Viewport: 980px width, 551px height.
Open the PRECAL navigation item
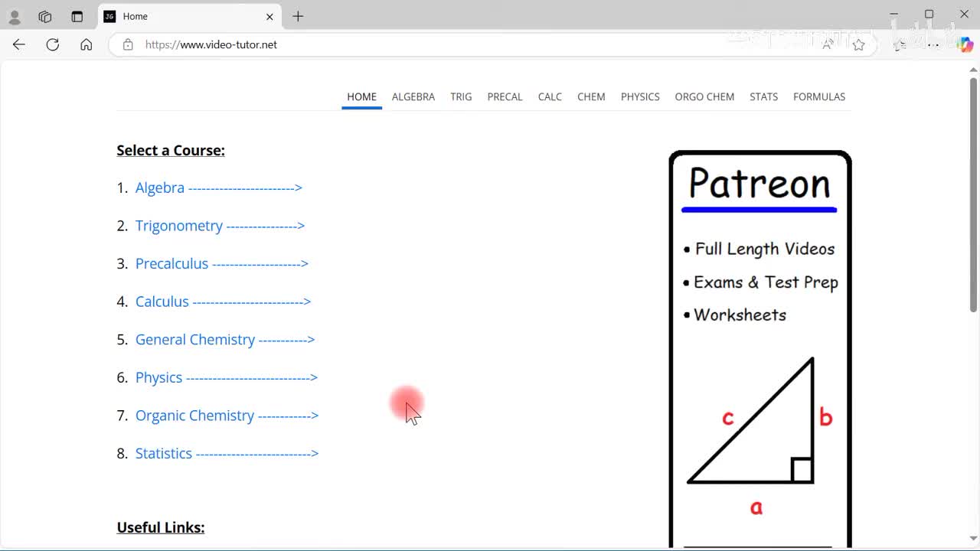point(505,96)
